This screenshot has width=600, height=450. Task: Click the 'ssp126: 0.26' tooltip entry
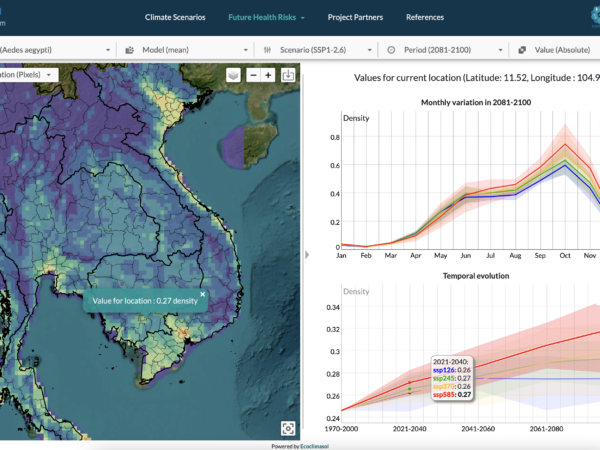click(x=452, y=370)
